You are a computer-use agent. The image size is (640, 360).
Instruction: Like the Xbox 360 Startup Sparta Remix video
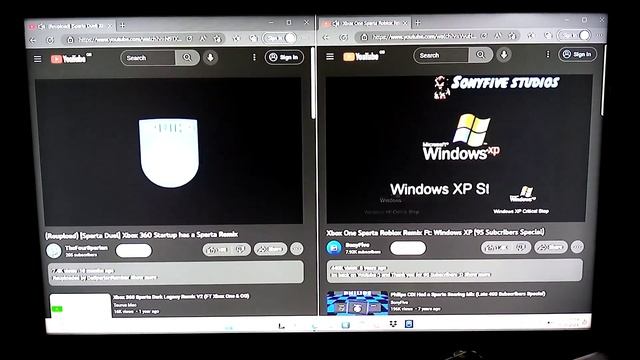pyautogui.click(x=217, y=249)
